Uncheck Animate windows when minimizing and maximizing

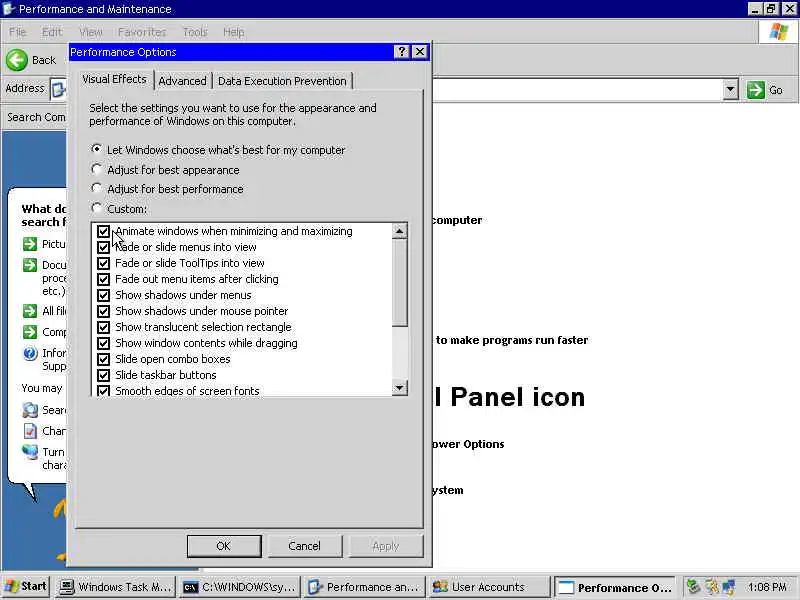[104, 231]
